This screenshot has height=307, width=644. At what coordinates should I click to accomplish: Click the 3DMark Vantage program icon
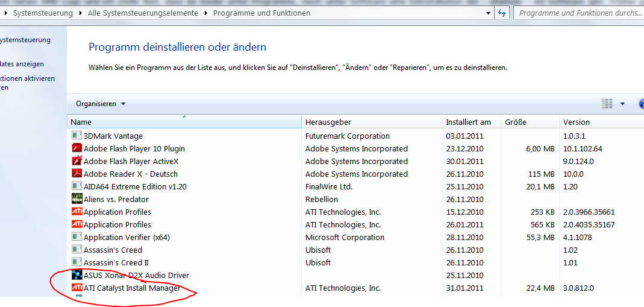(77, 135)
